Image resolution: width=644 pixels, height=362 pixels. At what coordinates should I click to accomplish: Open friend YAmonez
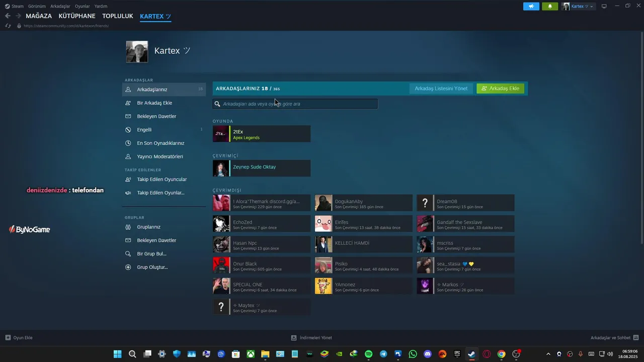pos(364,286)
